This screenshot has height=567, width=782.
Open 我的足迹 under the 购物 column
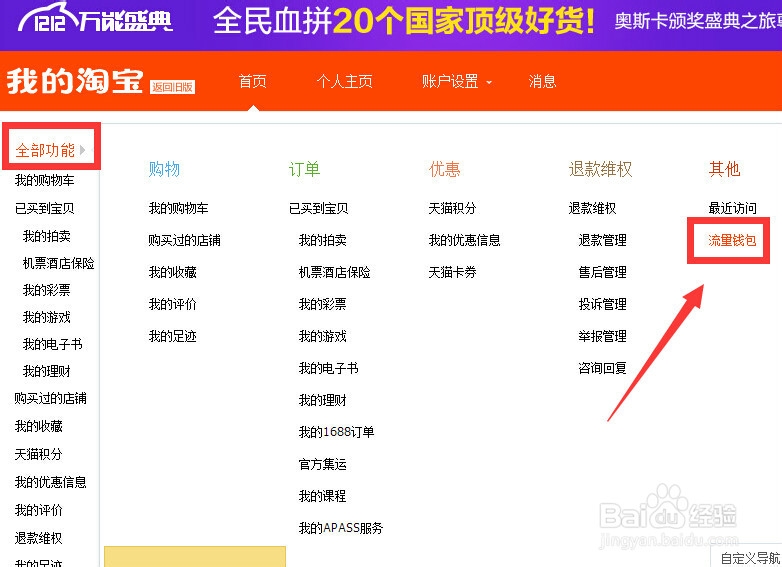pos(172,336)
